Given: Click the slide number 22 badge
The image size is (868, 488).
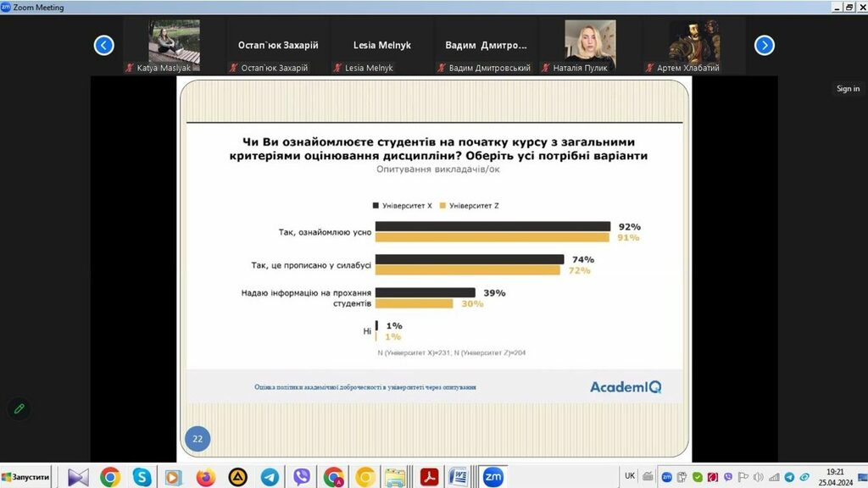Looking at the screenshot, I should 198,439.
